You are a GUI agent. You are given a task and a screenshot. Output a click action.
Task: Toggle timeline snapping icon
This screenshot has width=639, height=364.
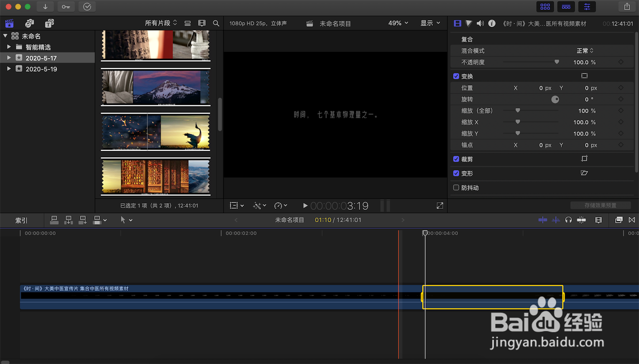point(581,220)
